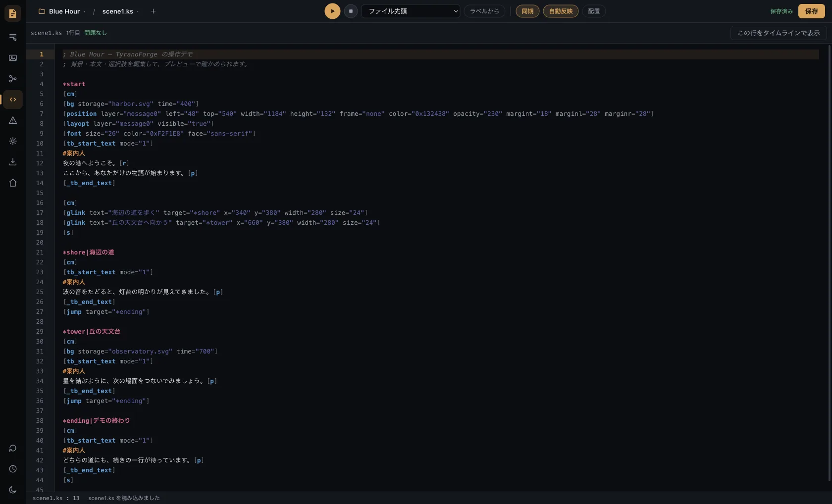Stop the preview with the stop button
This screenshot has width=832, height=504.
pos(351,11)
